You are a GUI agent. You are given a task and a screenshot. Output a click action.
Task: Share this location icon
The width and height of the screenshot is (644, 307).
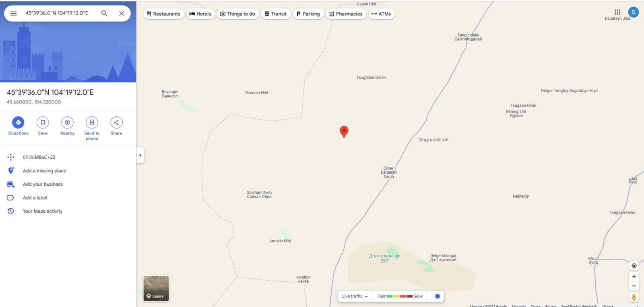coord(116,122)
